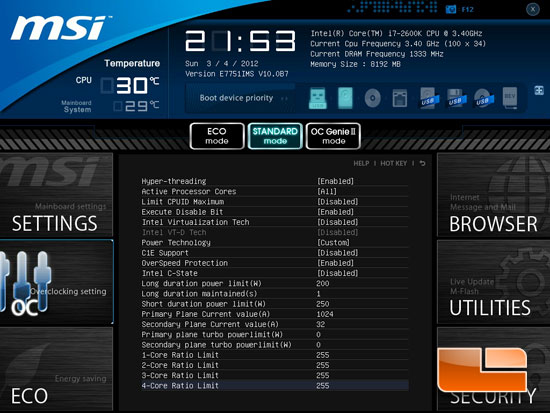Select the green hard disk boot device icon
550x413 pixels.
click(345, 98)
